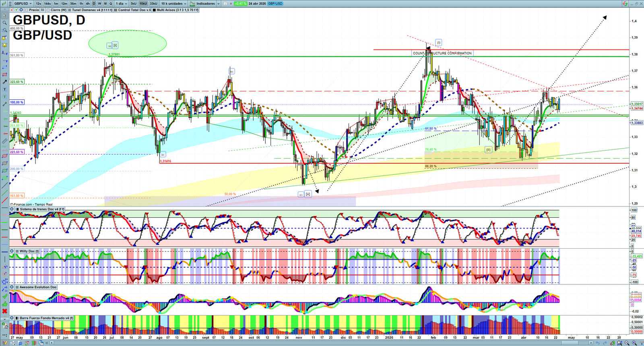The image size is (644, 346).
Task: Close the Barra Fuerza Fondo Mercado panel
Action: (x=12, y=318)
